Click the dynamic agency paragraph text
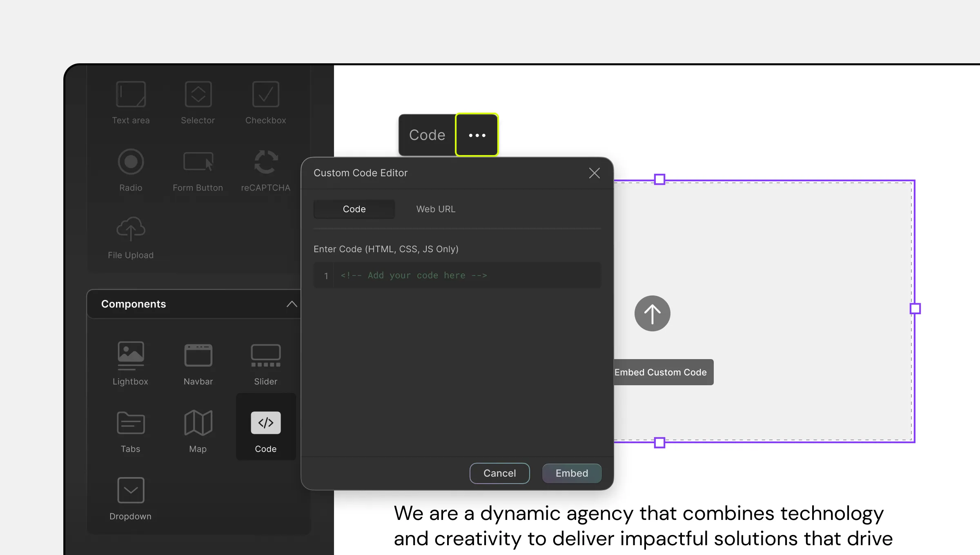Image resolution: width=980 pixels, height=555 pixels. tap(643, 526)
